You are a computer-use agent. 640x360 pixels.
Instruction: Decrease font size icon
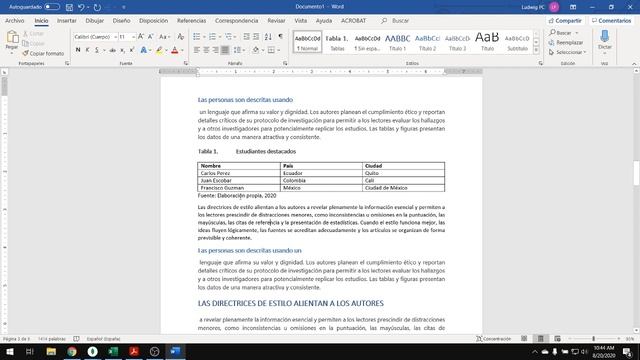[151, 37]
